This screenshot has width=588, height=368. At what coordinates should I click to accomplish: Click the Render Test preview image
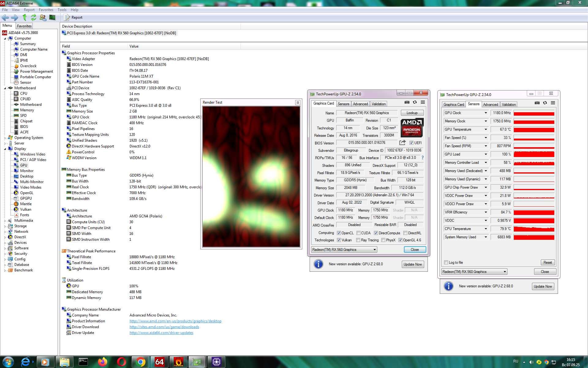click(251, 176)
